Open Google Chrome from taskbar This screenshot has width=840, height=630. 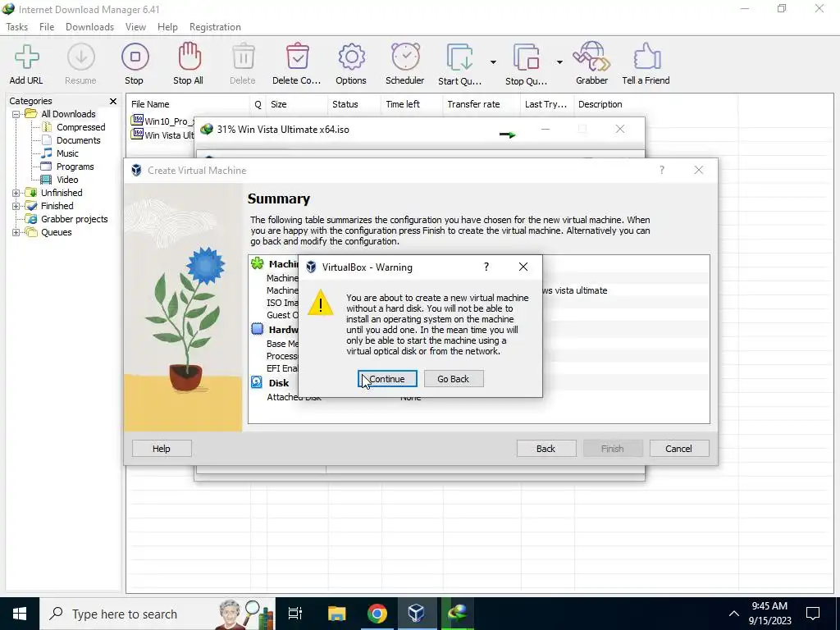click(x=377, y=614)
